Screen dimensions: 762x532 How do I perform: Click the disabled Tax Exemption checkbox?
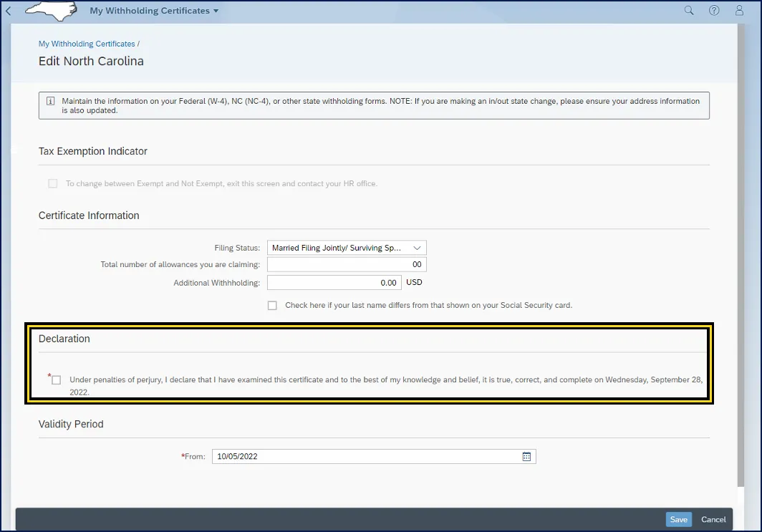52,183
